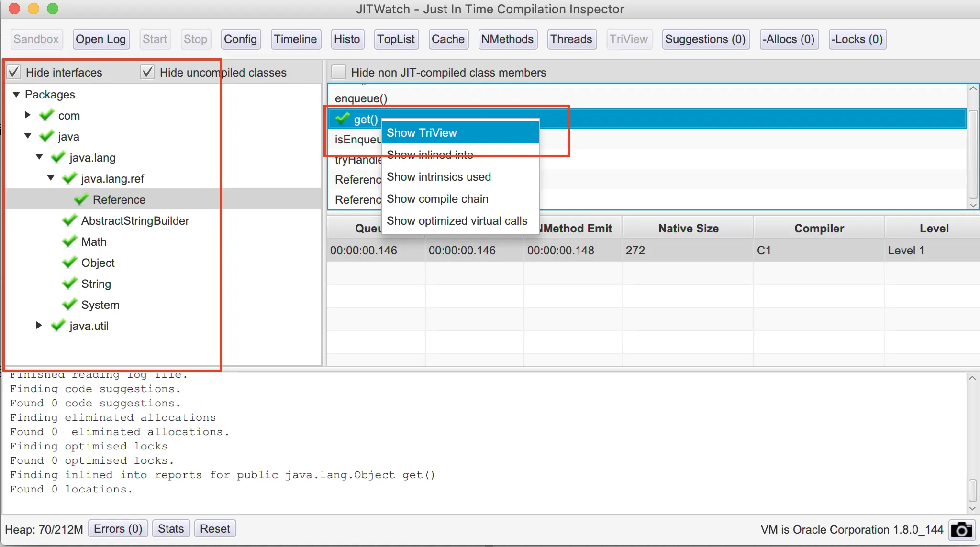This screenshot has width=980, height=547.
Task: Choose Show TriView from context menu
Action: coord(422,133)
